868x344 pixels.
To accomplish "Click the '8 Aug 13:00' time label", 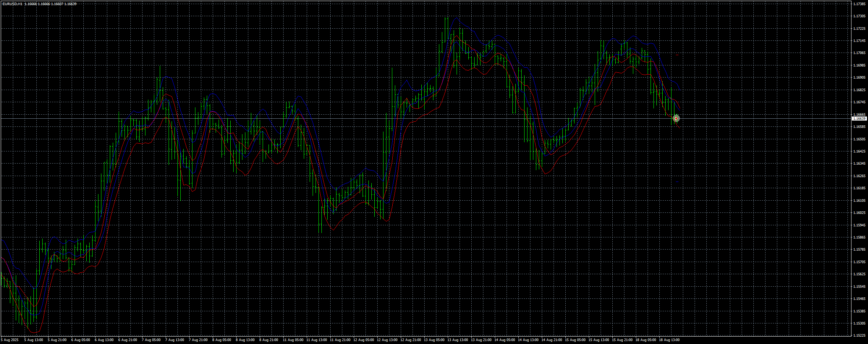I will pos(245,340).
